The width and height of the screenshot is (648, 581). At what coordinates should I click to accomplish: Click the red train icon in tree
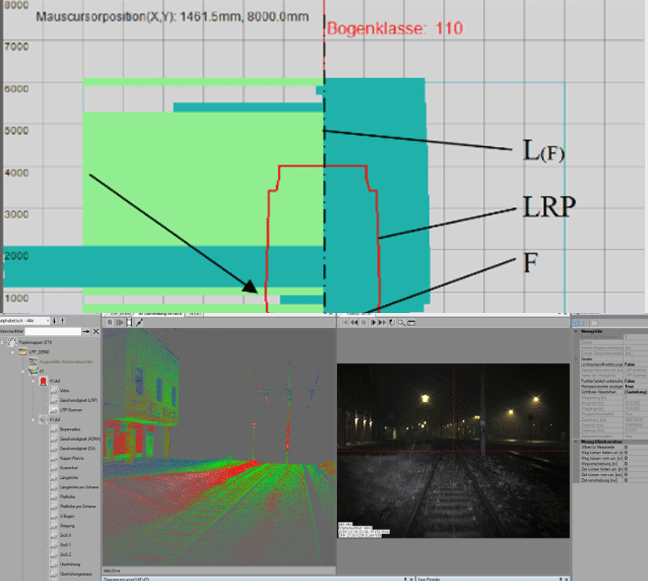click(x=43, y=381)
